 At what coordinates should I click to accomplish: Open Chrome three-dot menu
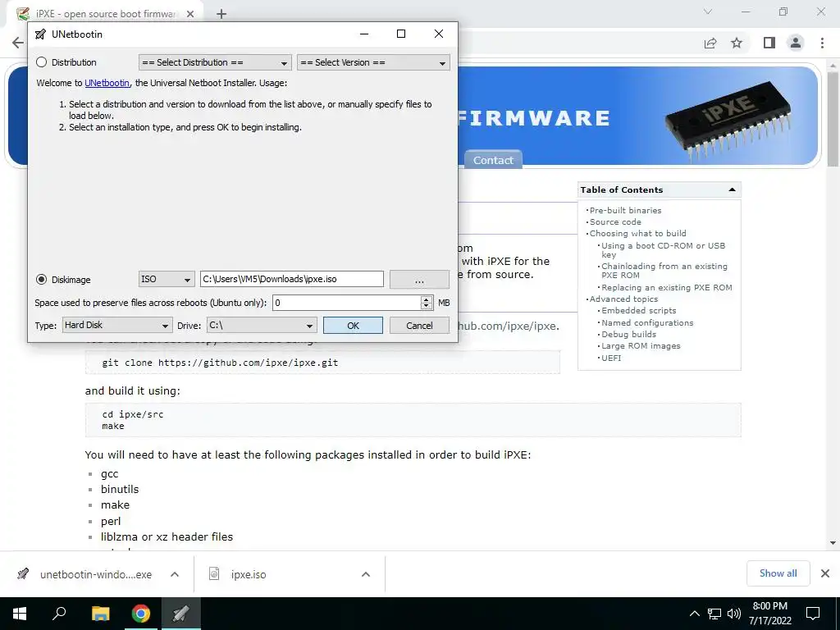point(822,43)
